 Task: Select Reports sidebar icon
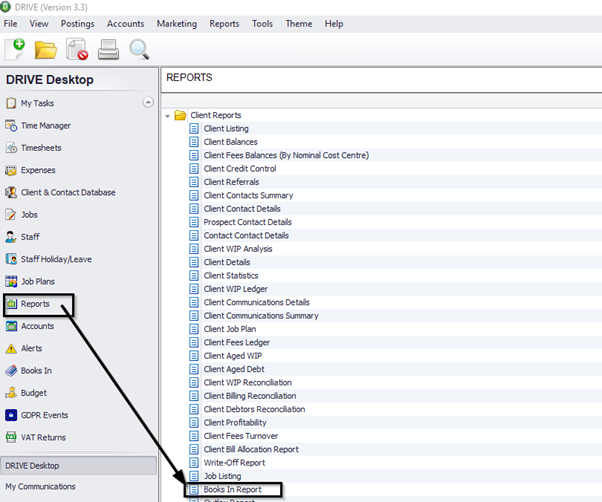(12, 304)
